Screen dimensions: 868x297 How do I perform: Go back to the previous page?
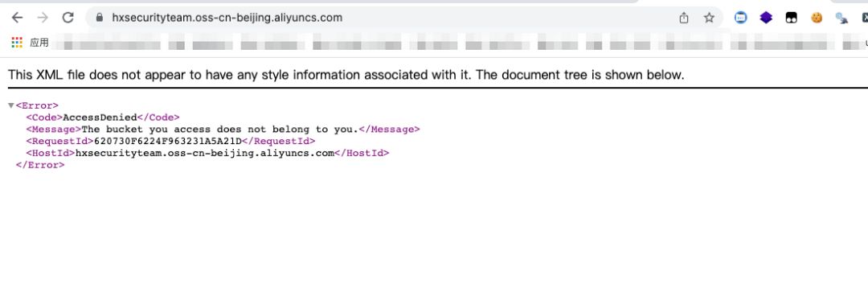pos(17,18)
